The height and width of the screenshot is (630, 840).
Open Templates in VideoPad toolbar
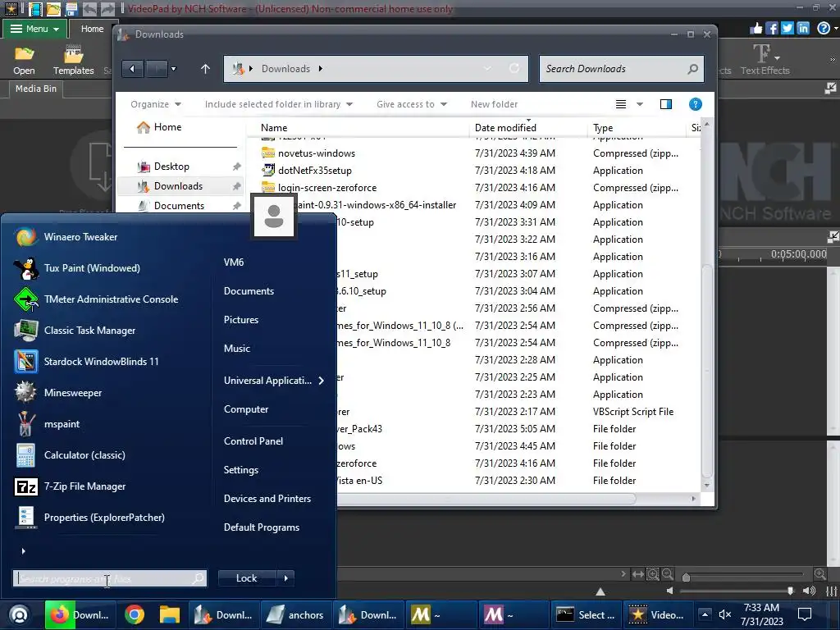pos(73,61)
